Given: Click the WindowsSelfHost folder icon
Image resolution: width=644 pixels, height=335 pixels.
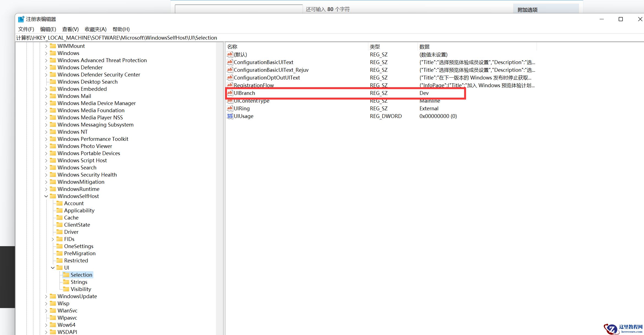Looking at the screenshot, I should pyautogui.click(x=53, y=196).
